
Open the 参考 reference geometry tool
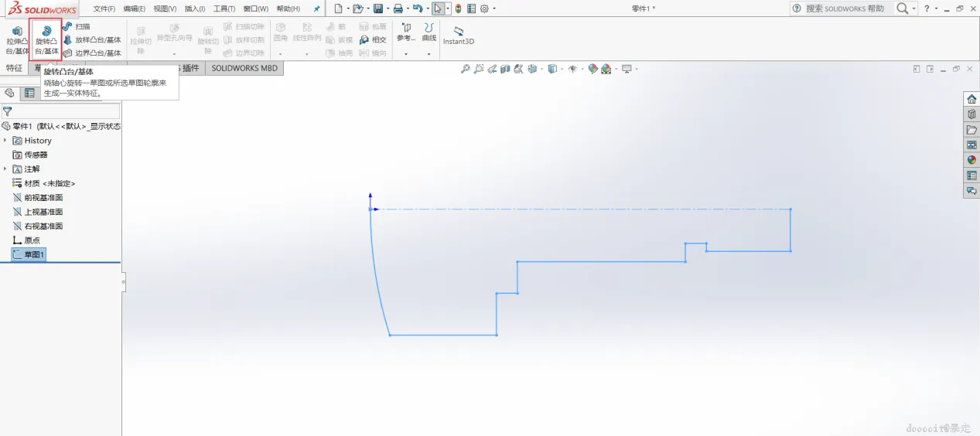406,32
